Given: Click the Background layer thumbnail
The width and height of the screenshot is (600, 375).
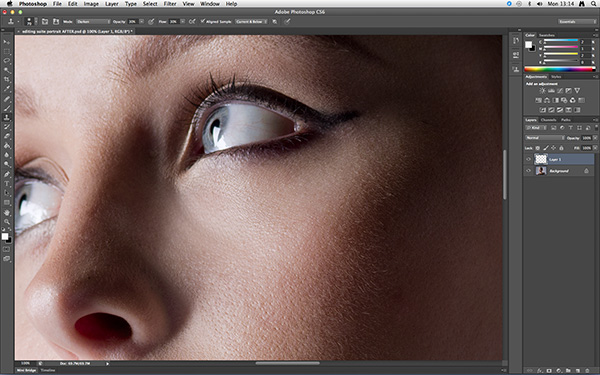Looking at the screenshot, I should [541, 171].
